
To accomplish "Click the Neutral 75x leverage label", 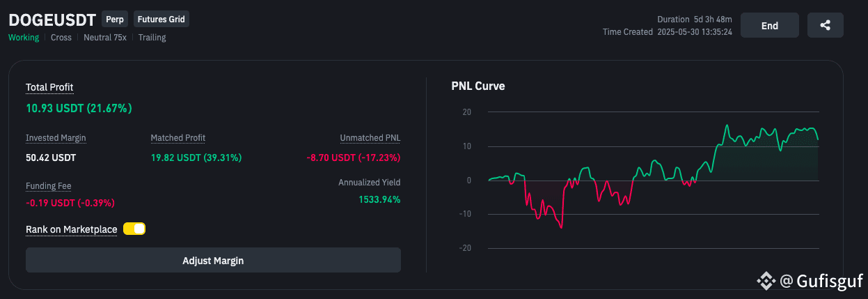I will 105,38.
